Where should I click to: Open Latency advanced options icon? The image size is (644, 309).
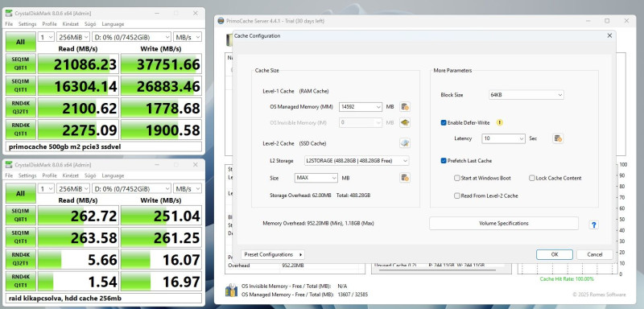(558, 138)
